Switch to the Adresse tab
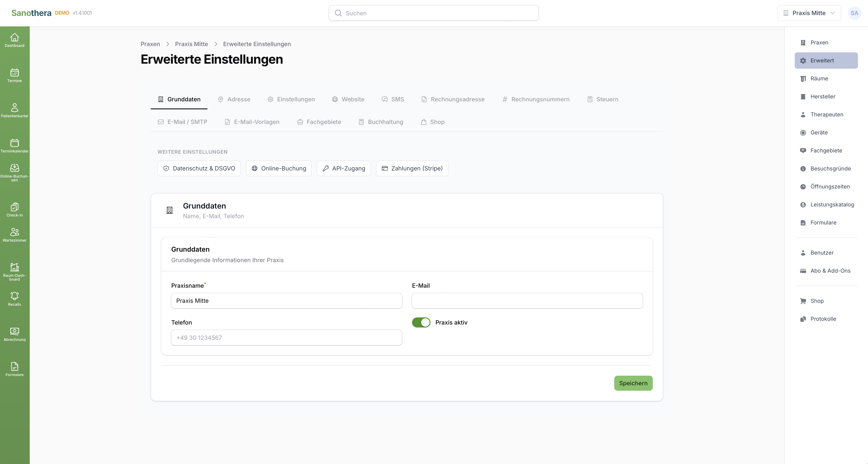This screenshot has width=868, height=464. [x=234, y=99]
